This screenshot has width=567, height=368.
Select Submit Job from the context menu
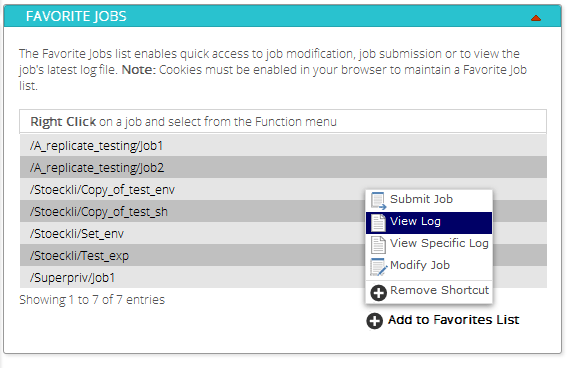(x=429, y=201)
